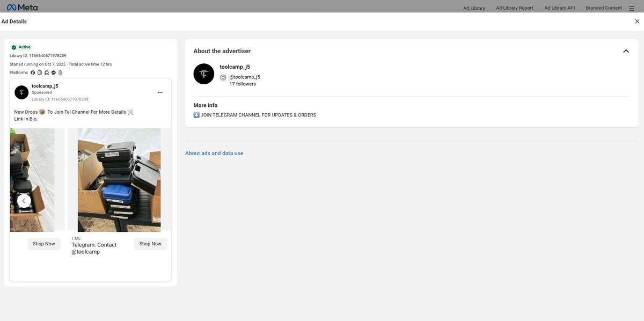
Task: Open the three-dot ad options menu
Action: (160, 92)
